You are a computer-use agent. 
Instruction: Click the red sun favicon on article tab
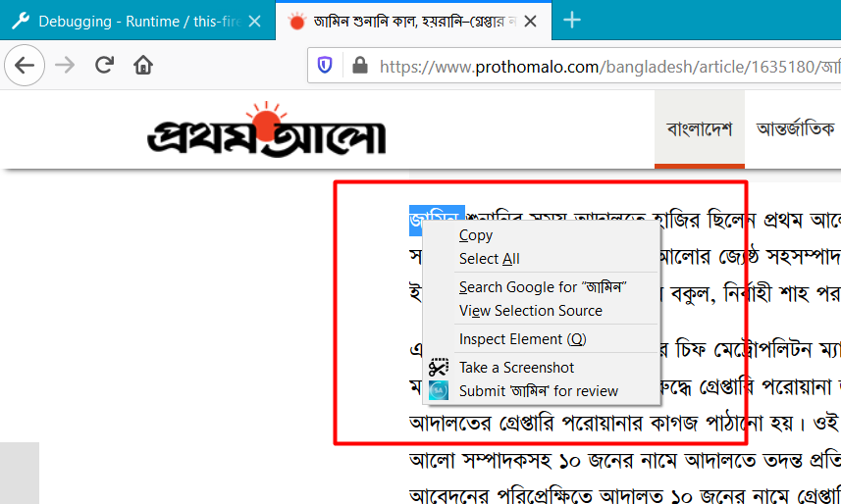click(x=296, y=21)
